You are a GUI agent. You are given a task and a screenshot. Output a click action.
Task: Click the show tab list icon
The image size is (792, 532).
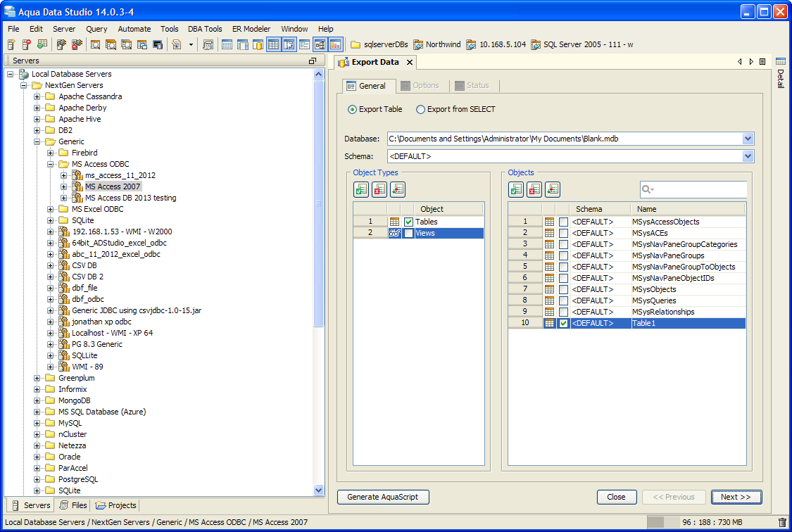tap(762, 62)
